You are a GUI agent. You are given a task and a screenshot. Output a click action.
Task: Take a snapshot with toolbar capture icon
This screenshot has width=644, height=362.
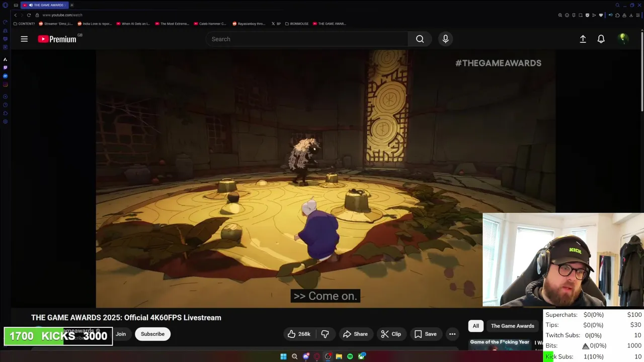(x=581, y=15)
